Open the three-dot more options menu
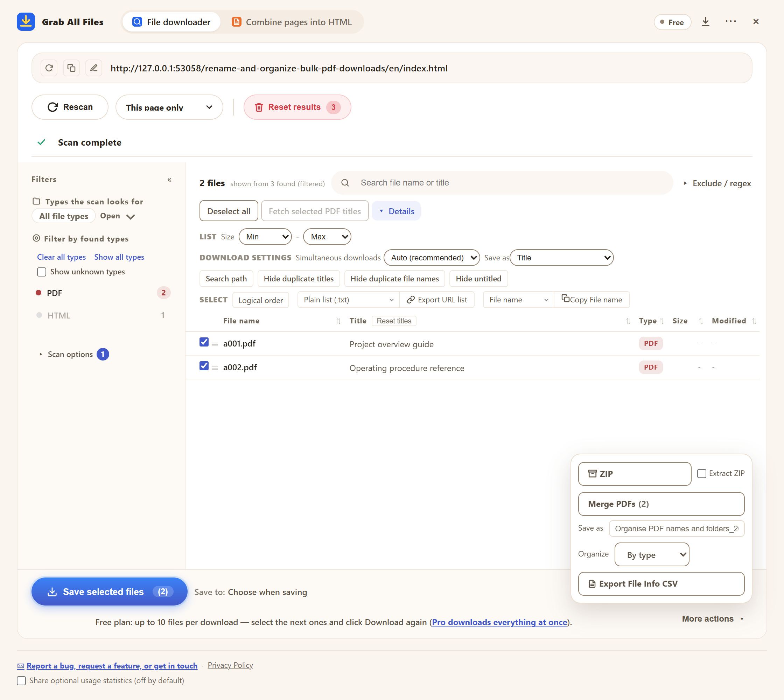Image resolution: width=784 pixels, height=700 pixels. pos(731,22)
